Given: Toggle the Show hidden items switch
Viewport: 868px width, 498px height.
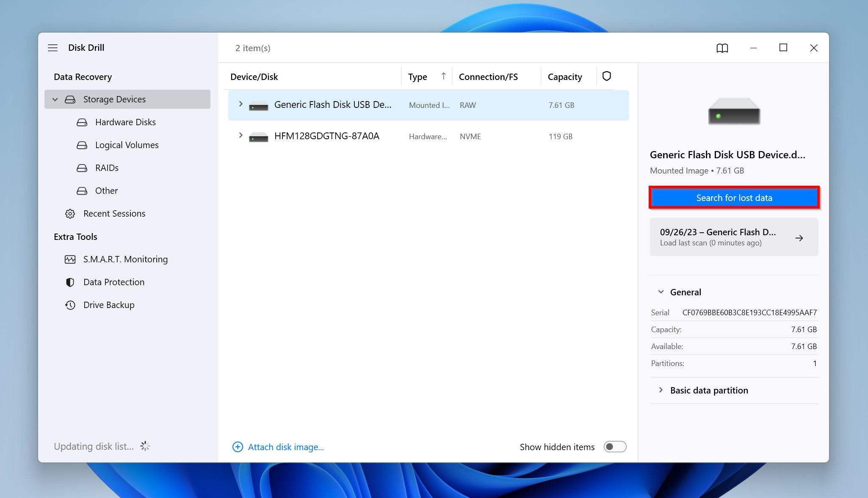Looking at the screenshot, I should coord(615,446).
